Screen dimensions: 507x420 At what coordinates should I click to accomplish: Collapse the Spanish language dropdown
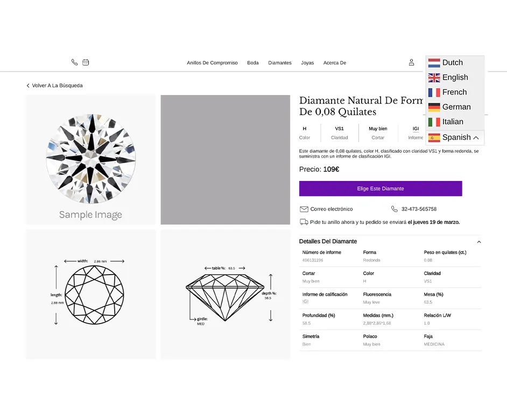click(477, 138)
